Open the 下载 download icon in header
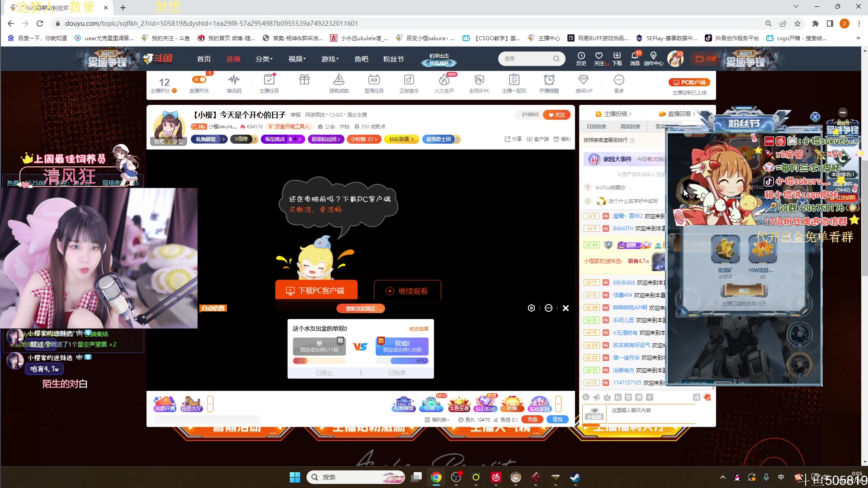Image resolution: width=868 pixels, height=488 pixels. click(x=617, y=59)
